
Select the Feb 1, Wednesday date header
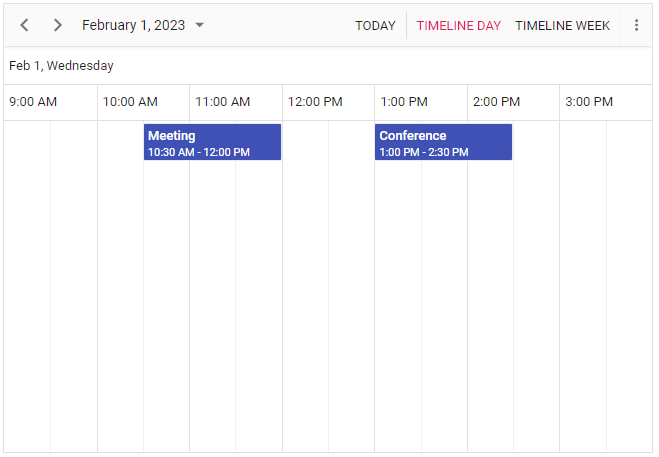(x=61, y=66)
